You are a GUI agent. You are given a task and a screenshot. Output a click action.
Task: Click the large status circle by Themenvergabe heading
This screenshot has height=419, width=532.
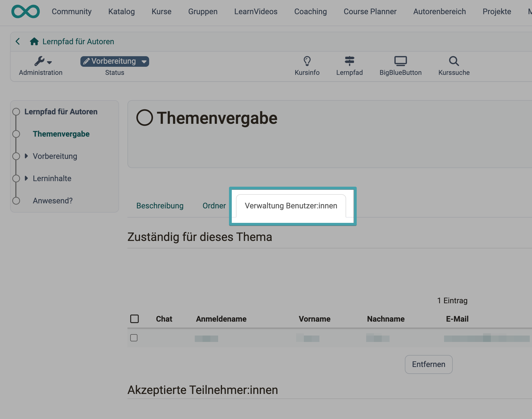point(145,118)
